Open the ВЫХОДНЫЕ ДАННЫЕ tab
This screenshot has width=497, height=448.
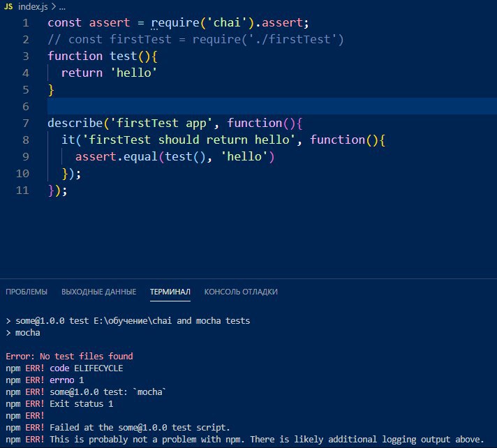tap(99, 292)
